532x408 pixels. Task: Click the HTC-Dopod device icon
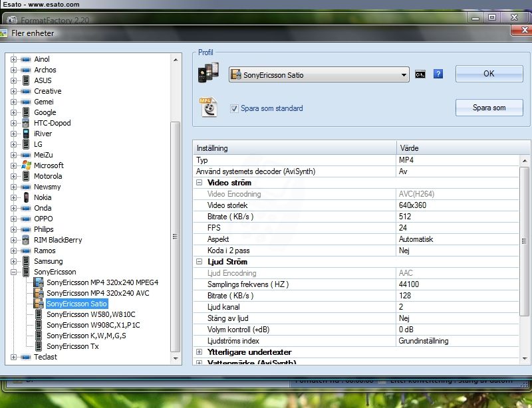pos(26,123)
